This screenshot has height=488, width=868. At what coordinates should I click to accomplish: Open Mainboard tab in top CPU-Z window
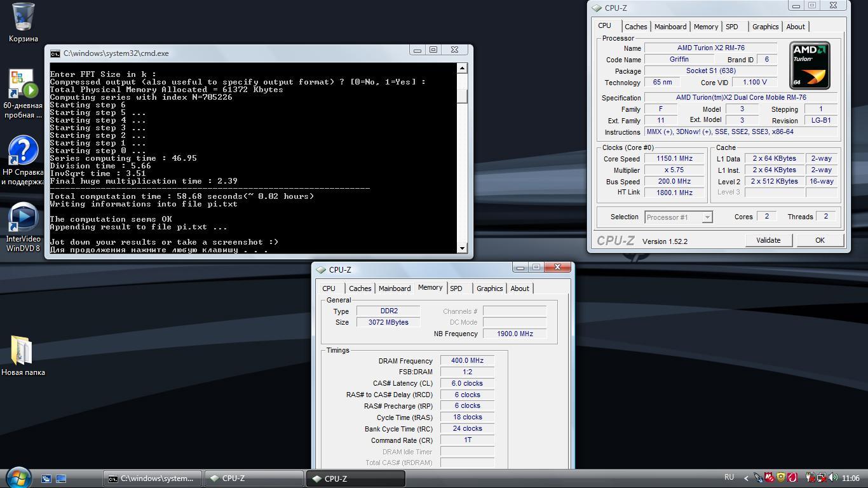670,27
